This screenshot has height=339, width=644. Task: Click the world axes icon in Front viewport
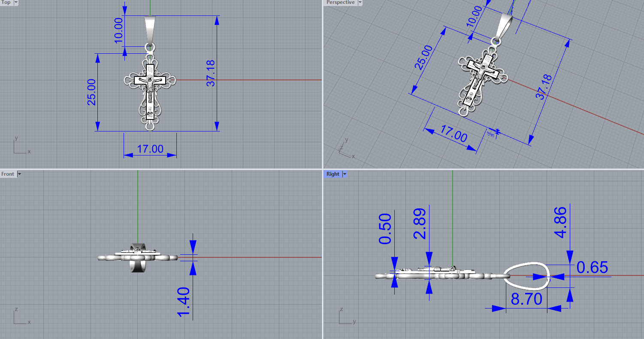click(x=21, y=316)
